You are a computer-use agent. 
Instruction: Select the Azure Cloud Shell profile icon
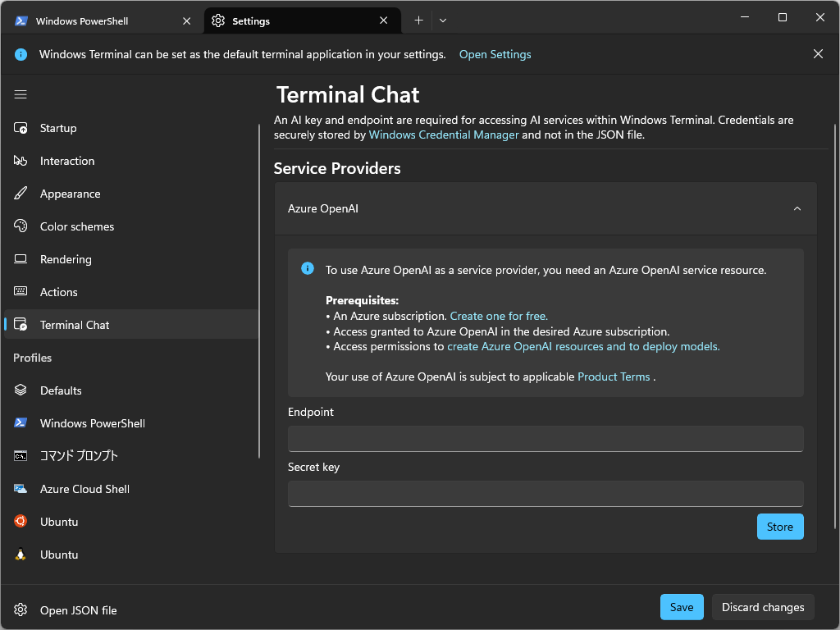point(21,489)
